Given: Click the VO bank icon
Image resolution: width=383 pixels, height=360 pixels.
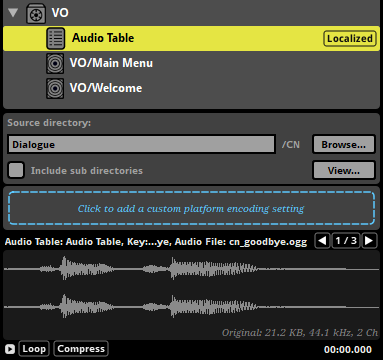Looking at the screenshot, I should 36,14.
